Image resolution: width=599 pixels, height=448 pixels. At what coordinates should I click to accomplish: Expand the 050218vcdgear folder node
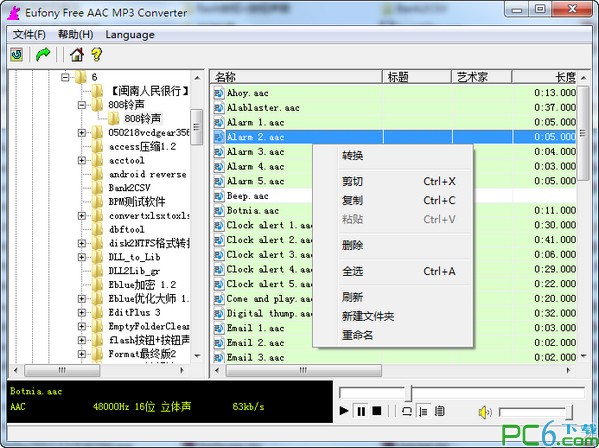[82, 133]
